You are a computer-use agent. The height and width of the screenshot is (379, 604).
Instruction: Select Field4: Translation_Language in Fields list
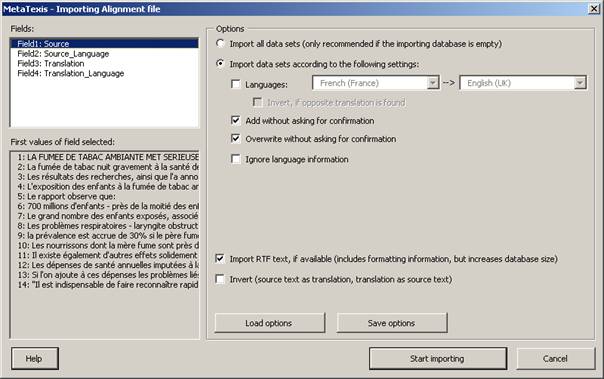[x=104, y=73]
